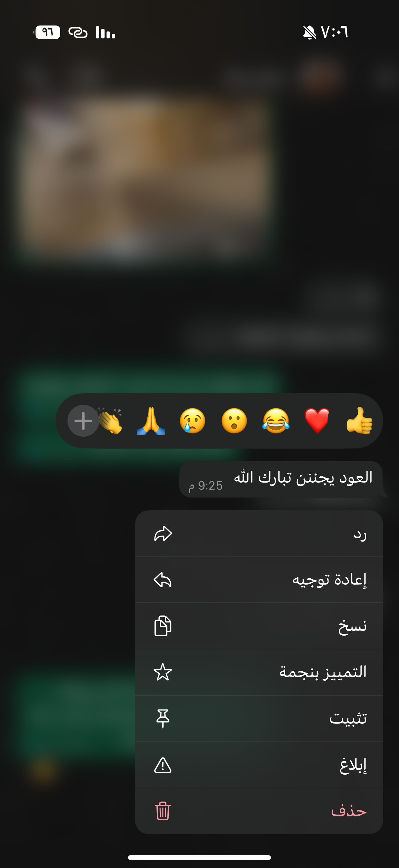This screenshot has height=868, width=399.
Task: Tap the highlighted message bubble at 9:25
Action: (x=281, y=479)
